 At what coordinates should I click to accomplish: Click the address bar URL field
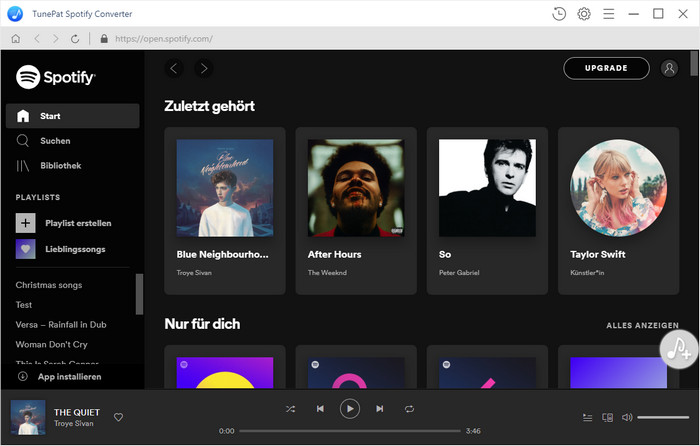tap(164, 39)
